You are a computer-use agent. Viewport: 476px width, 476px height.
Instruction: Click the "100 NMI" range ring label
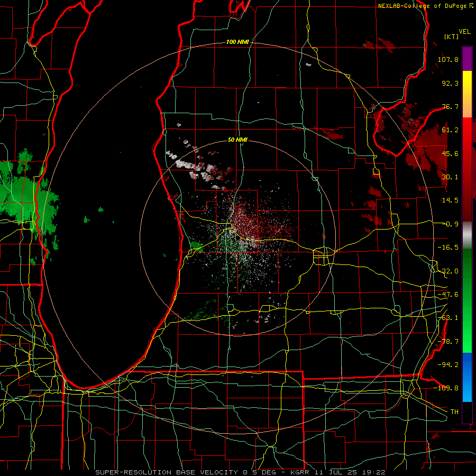pyautogui.click(x=237, y=42)
